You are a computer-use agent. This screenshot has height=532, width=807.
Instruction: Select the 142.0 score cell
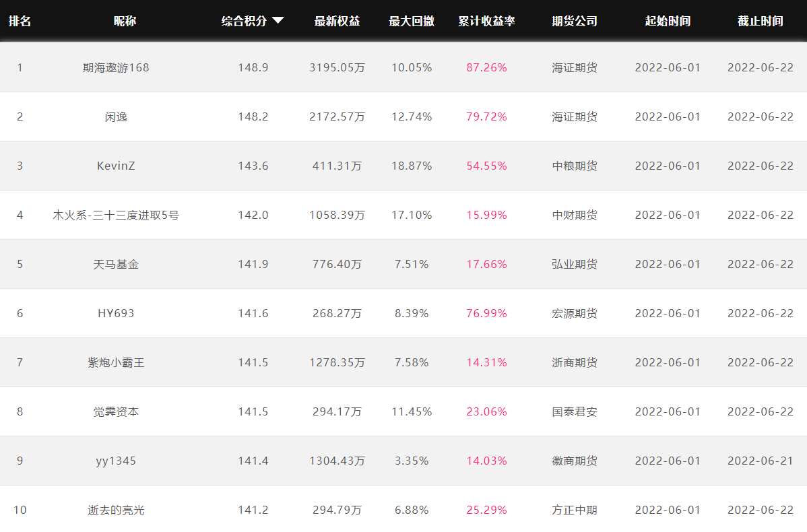[x=253, y=215]
